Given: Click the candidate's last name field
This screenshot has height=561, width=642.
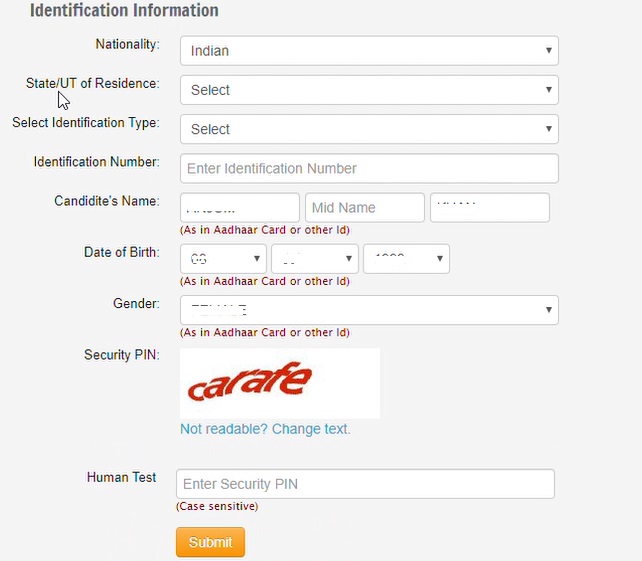Looking at the screenshot, I should 489,207.
